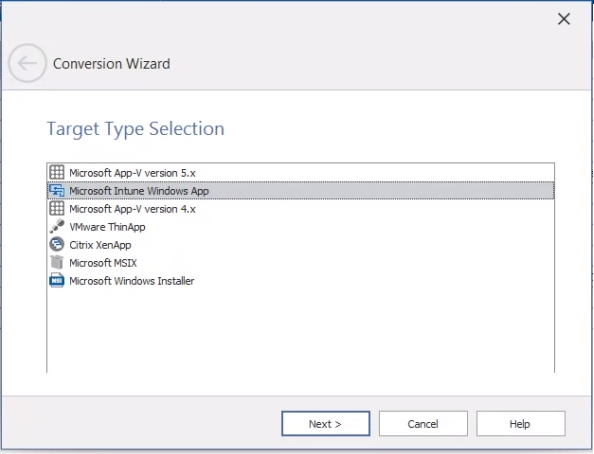Click the Next > button
Viewport: 594px width, 454px height.
[x=326, y=423]
